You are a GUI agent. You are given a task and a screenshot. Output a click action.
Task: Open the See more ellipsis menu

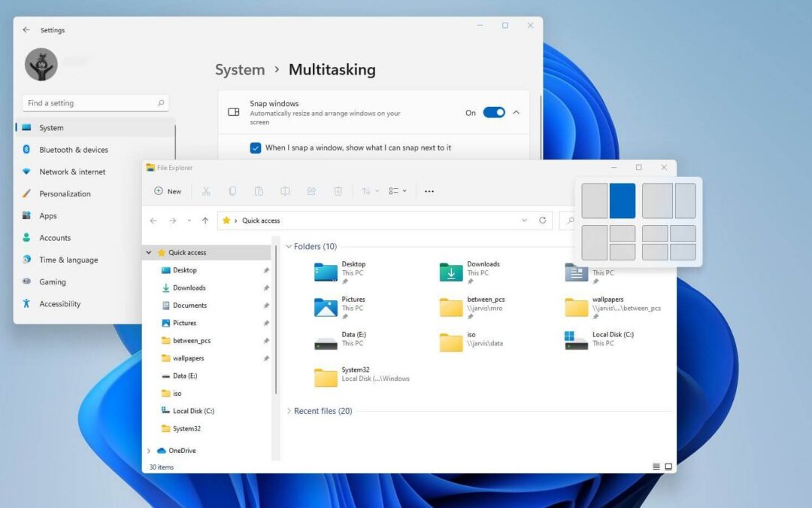click(429, 192)
